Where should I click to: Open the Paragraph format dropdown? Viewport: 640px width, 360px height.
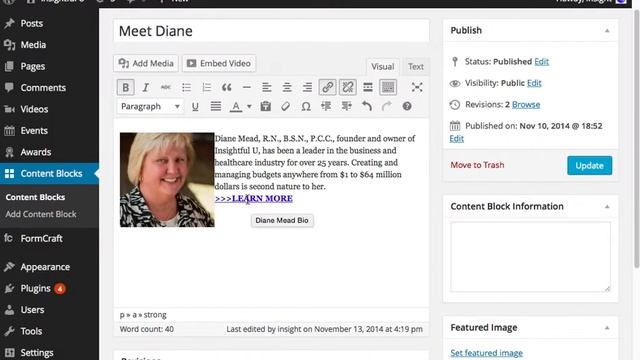tap(150, 107)
